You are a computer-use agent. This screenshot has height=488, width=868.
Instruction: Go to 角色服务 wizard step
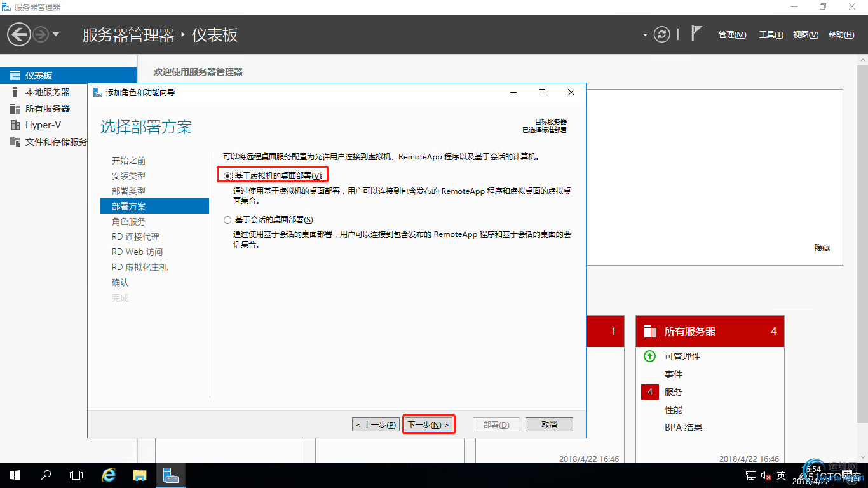(x=128, y=222)
